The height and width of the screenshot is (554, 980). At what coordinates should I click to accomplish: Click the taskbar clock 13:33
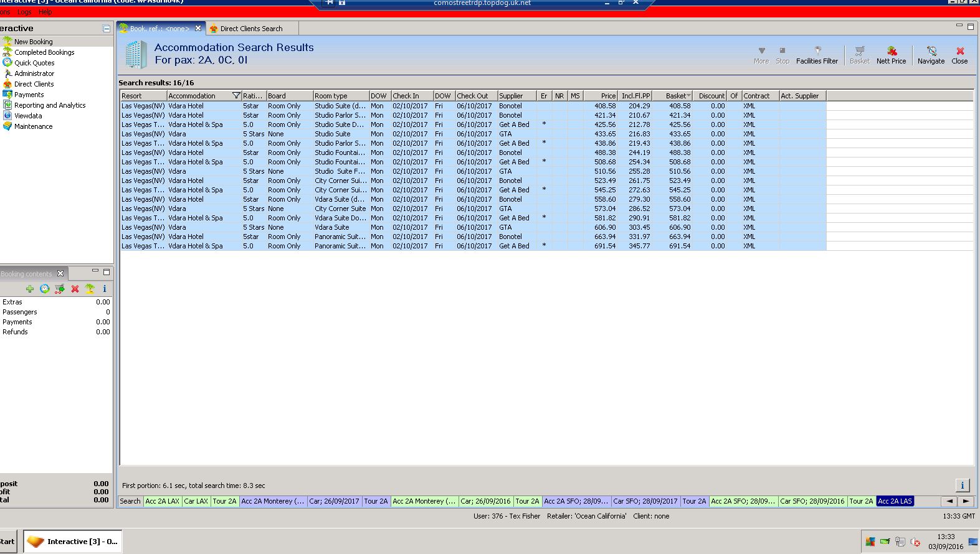coord(946,537)
